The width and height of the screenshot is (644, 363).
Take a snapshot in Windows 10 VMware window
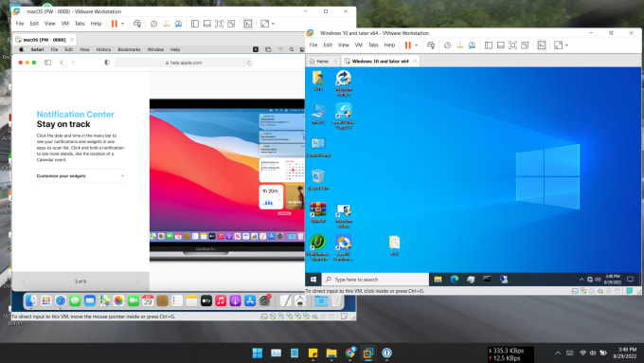[447, 45]
